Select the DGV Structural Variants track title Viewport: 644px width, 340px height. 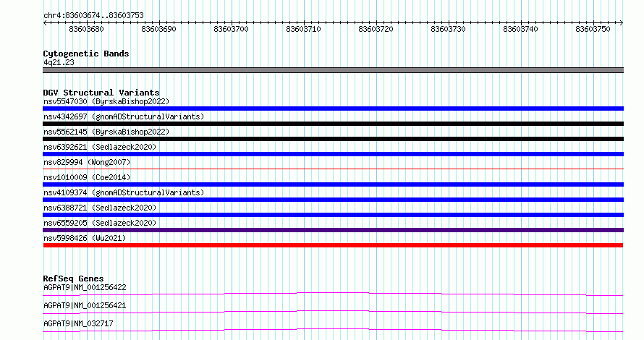[x=101, y=93]
